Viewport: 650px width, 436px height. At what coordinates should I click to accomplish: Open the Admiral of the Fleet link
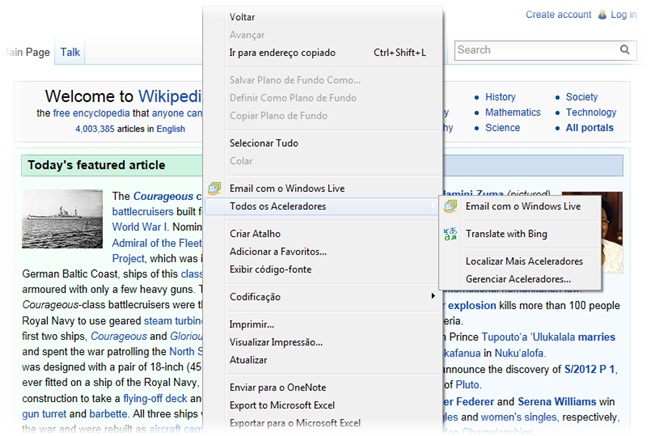(157, 243)
